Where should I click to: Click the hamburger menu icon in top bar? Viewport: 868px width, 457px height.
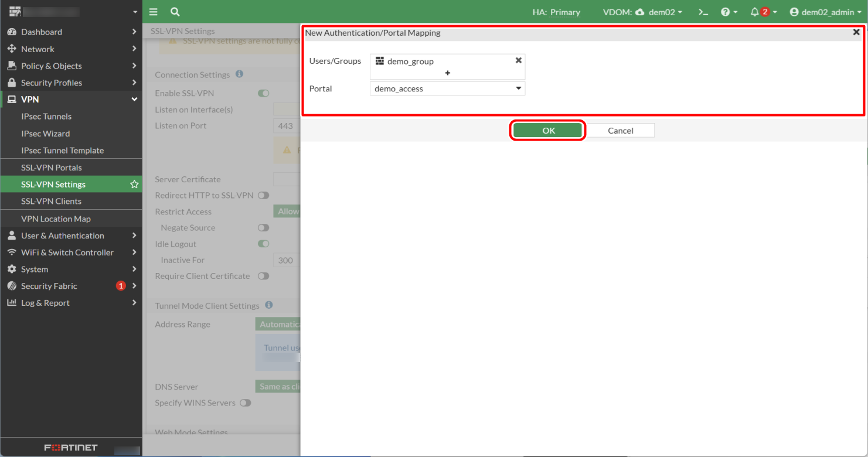[x=153, y=12]
